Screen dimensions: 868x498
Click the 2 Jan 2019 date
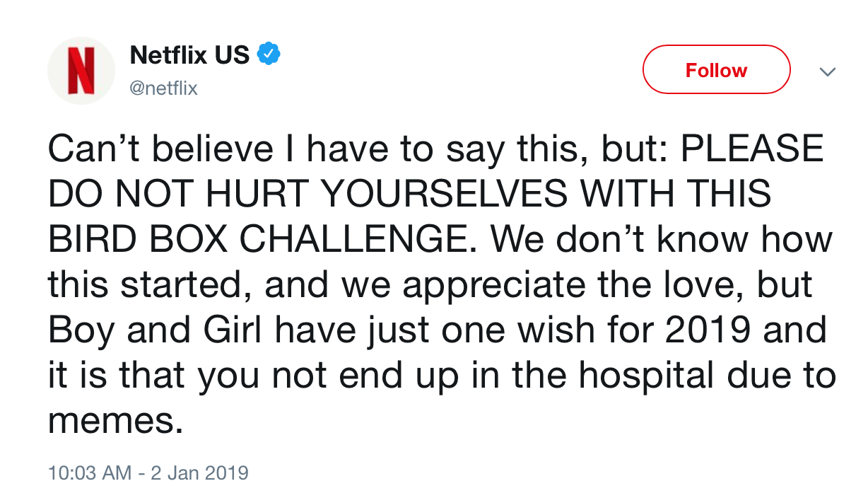point(199,473)
